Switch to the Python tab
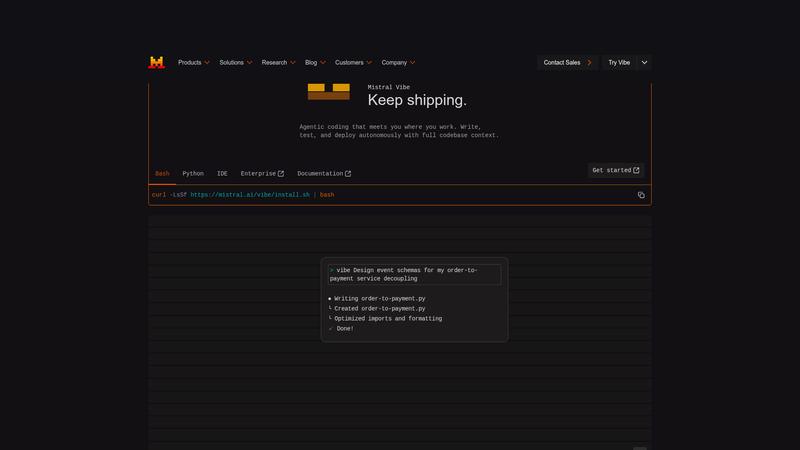 193,174
